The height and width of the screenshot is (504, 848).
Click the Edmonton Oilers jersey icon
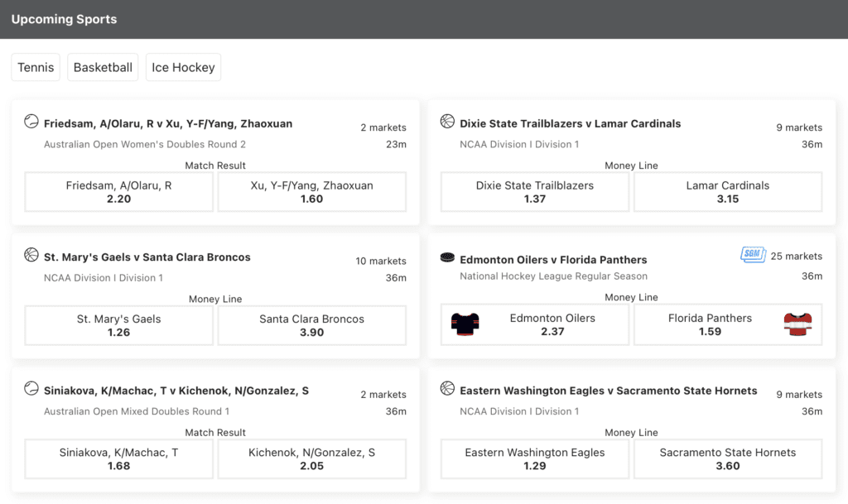465,324
